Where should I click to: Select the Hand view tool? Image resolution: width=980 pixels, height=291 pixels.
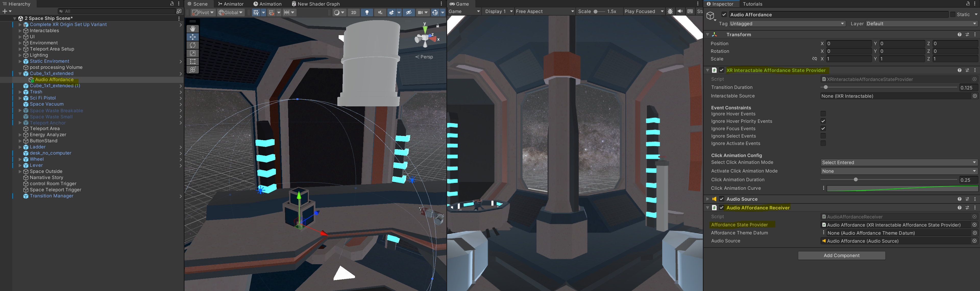click(192, 29)
